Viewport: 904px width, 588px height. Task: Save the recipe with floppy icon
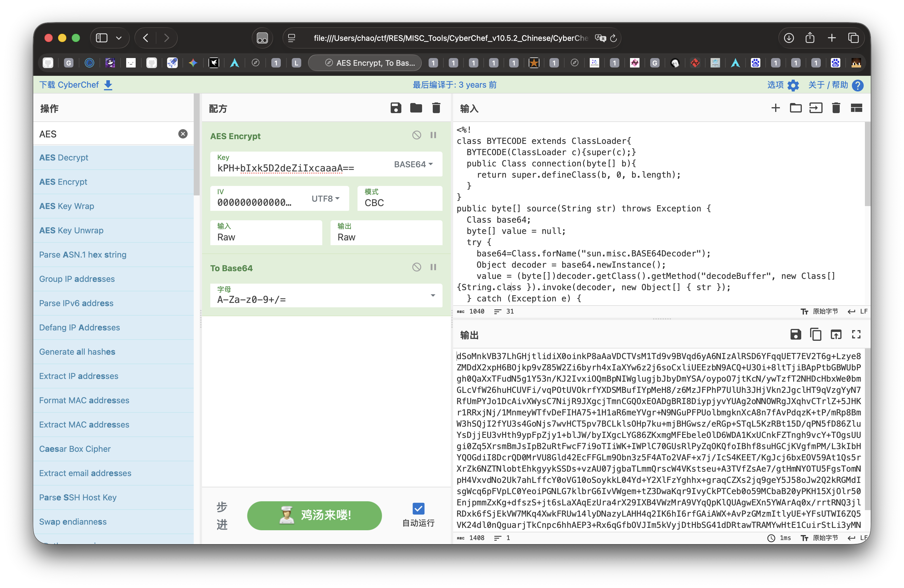coord(395,108)
